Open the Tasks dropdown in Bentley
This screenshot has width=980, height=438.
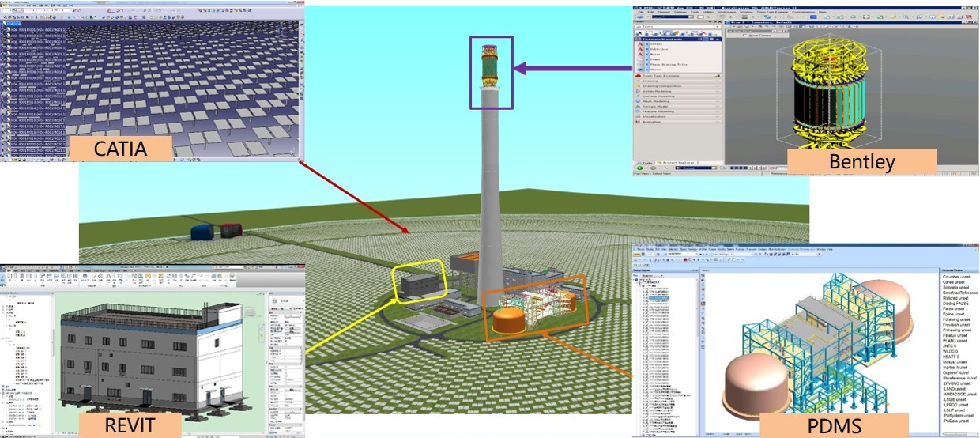pos(677,26)
